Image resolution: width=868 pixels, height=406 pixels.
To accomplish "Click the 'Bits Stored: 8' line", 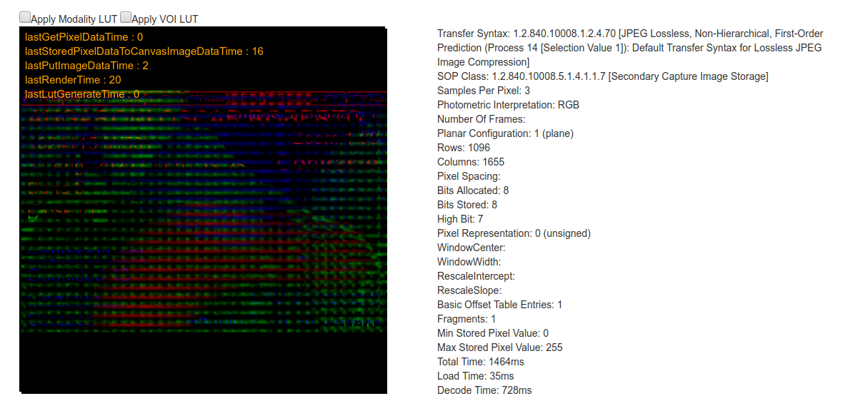I will (x=467, y=205).
